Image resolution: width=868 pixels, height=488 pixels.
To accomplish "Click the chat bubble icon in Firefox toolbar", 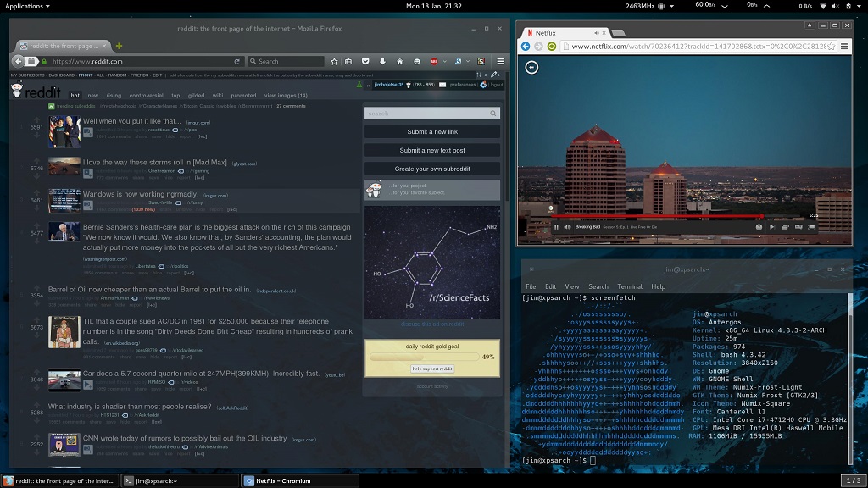I will (417, 61).
